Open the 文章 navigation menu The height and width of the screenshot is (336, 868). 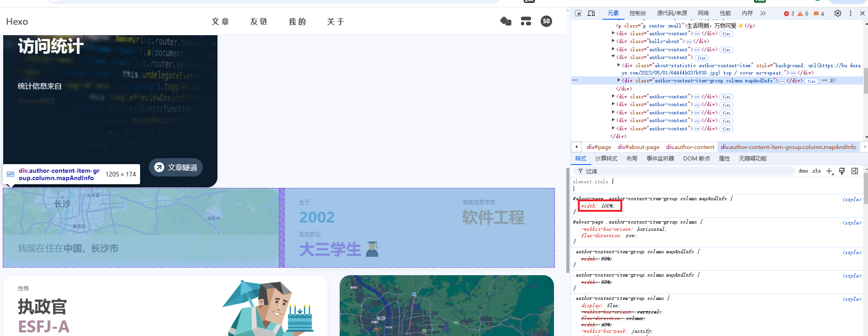coord(220,21)
